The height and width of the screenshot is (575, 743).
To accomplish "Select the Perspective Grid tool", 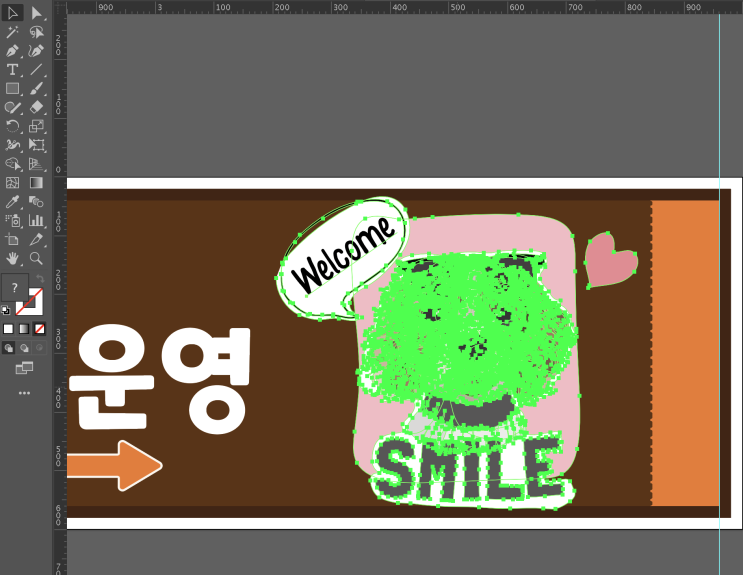I will [x=36, y=164].
